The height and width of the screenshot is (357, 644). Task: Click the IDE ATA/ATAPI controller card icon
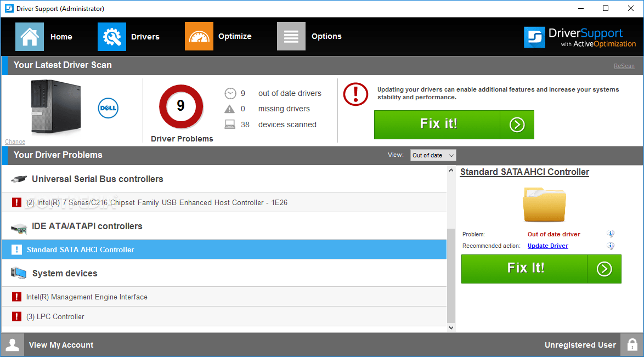(19, 228)
